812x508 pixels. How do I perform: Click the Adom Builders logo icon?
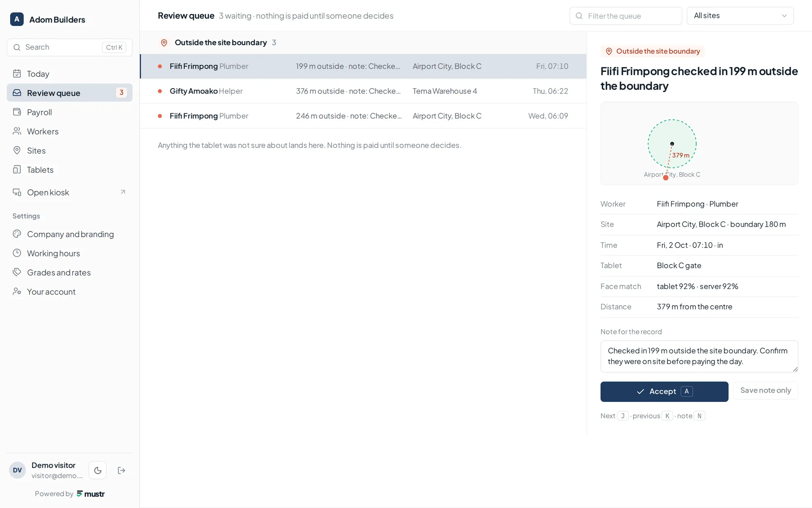click(17, 19)
